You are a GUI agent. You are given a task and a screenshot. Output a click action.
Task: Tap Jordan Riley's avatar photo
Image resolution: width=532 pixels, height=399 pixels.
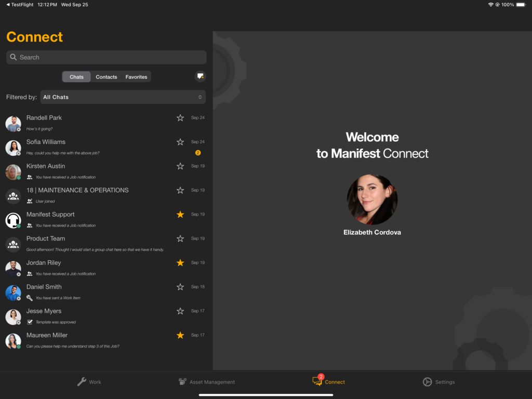13,268
